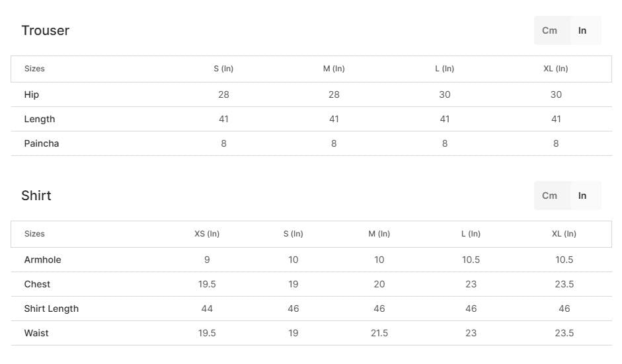
Task: Click Armhole value 9 for XS
Action: [207, 260]
